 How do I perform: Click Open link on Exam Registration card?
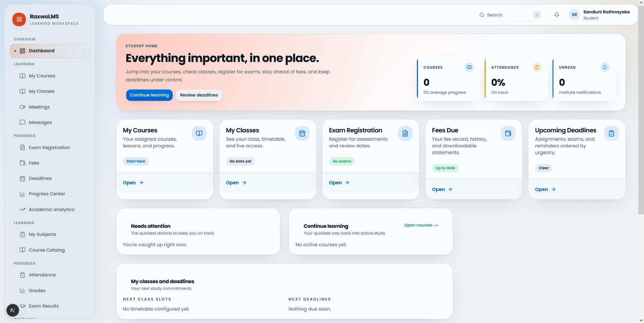tap(339, 183)
